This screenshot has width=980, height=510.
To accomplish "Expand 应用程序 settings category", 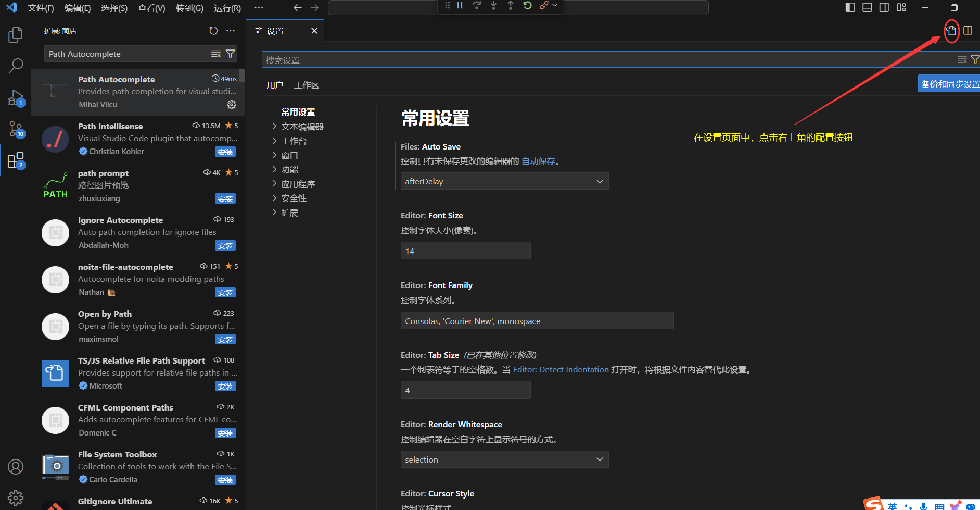I will pyautogui.click(x=274, y=184).
